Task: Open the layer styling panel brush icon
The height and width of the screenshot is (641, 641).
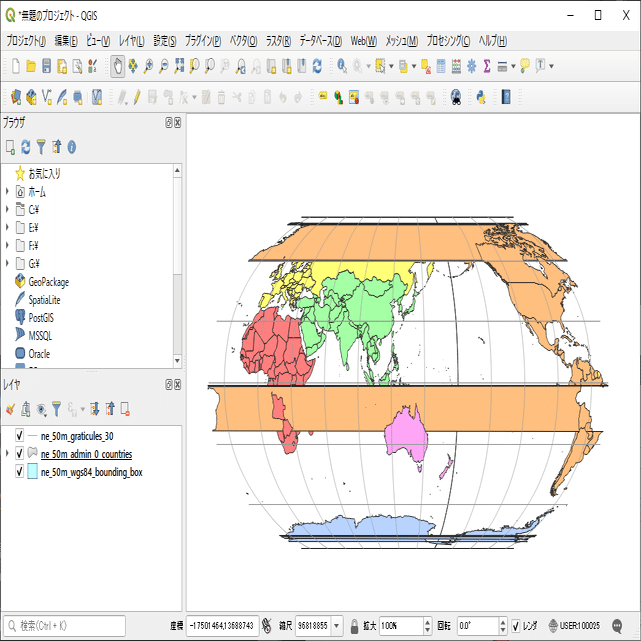Action: point(10,409)
